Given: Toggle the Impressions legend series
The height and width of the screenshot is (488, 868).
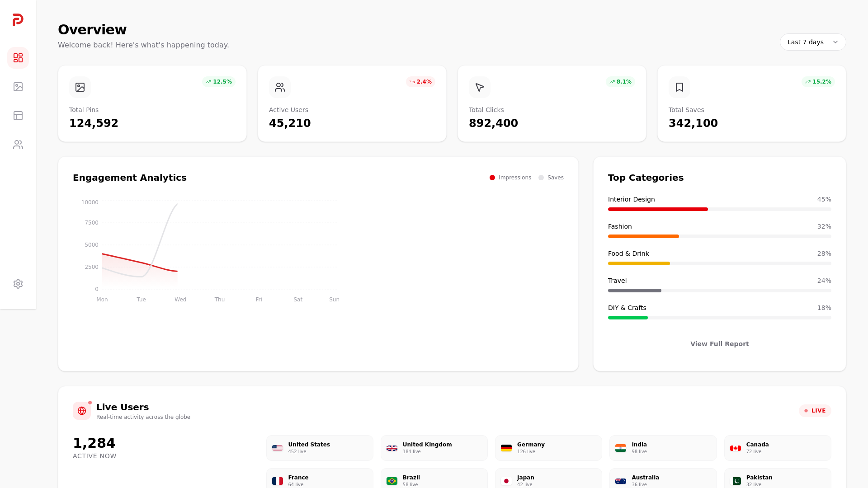Looking at the screenshot, I should [510, 178].
